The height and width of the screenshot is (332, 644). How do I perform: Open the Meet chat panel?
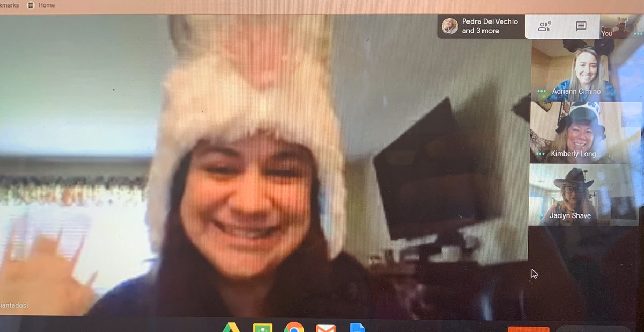[581, 26]
